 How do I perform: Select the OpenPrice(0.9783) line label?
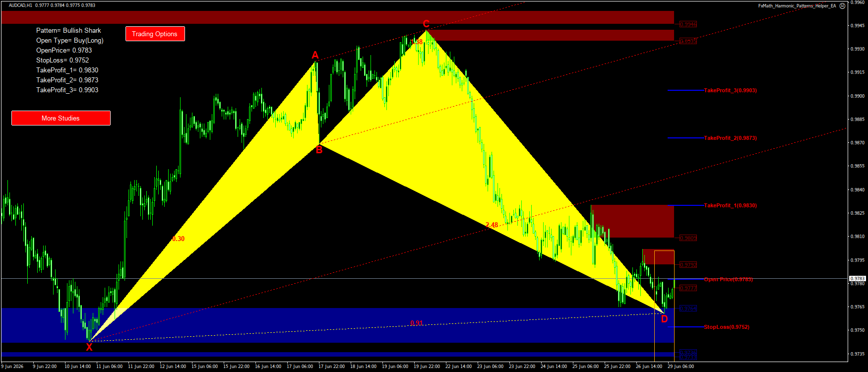pos(728,279)
